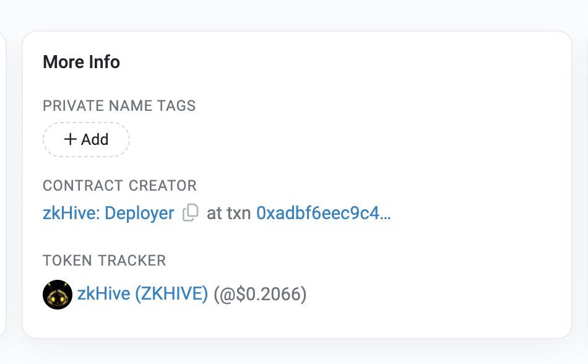Add a private name tag
Screen dimensions: 588x364
[86, 139]
